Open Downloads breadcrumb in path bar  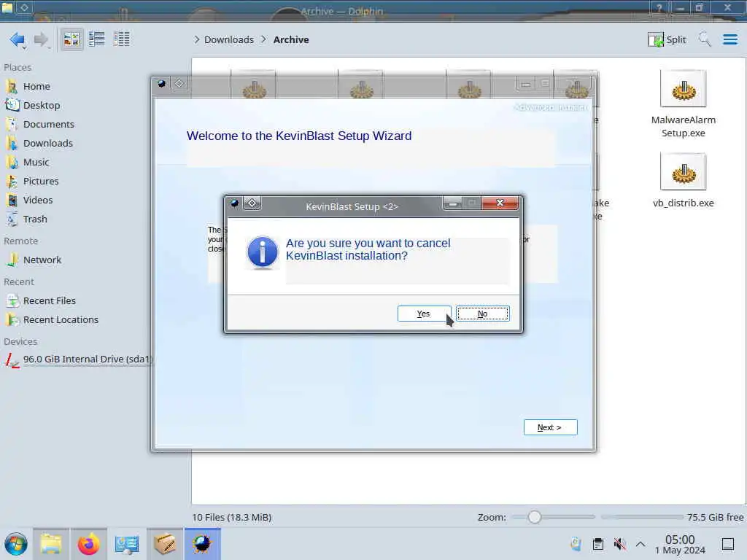[228, 39]
